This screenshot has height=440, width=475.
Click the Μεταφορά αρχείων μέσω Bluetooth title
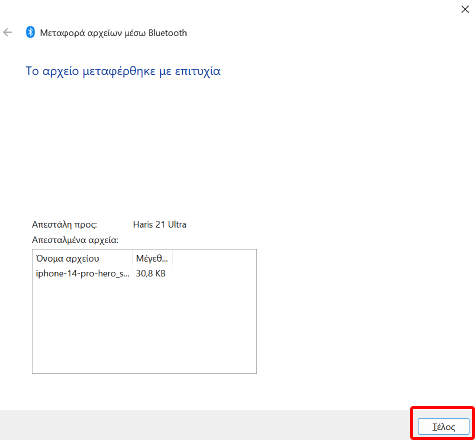coord(113,33)
